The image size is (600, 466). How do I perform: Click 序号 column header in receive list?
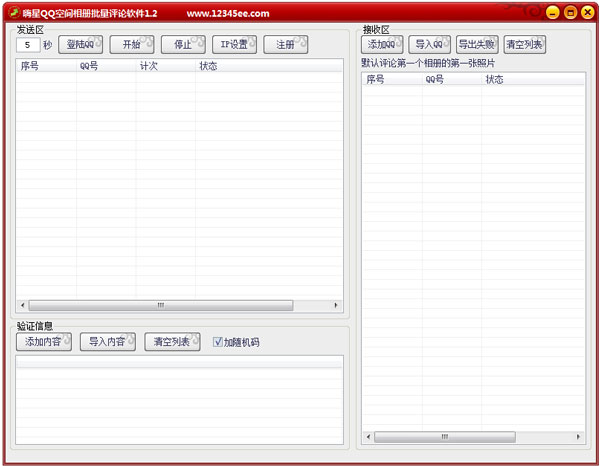[x=392, y=79]
